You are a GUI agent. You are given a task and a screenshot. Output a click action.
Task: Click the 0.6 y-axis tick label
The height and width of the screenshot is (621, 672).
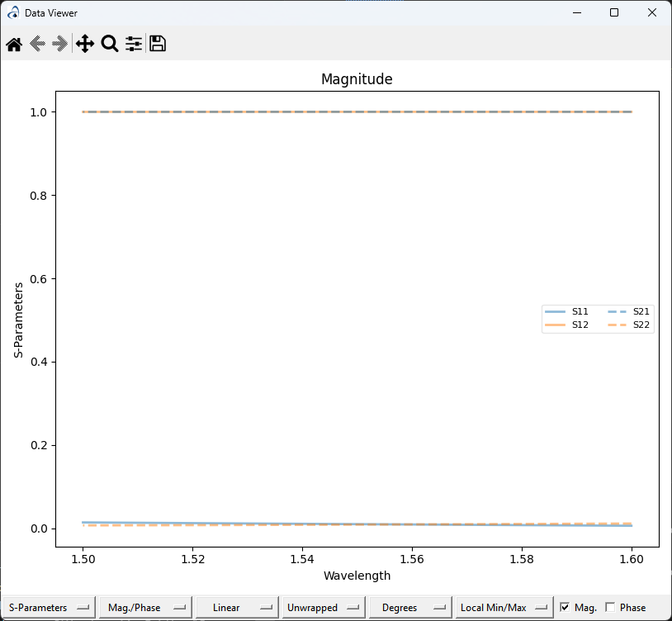pyautogui.click(x=38, y=279)
